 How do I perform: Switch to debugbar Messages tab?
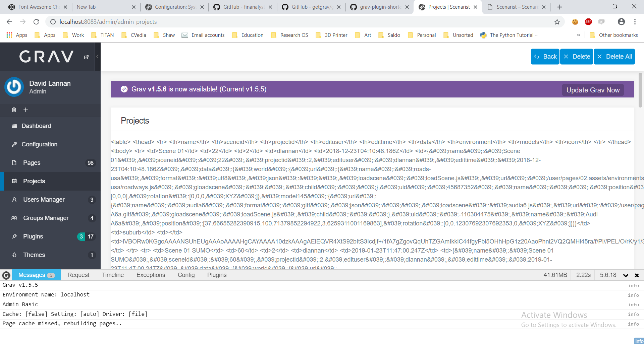36,275
